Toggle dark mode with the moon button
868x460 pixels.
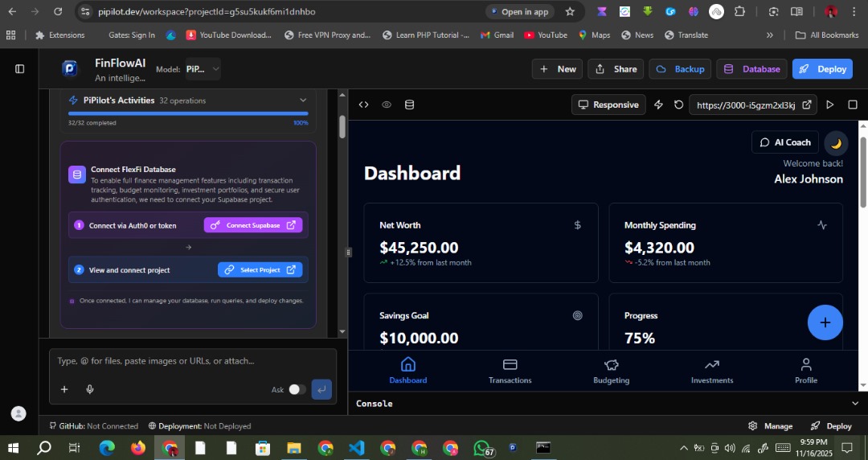click(x=836, y=143)
